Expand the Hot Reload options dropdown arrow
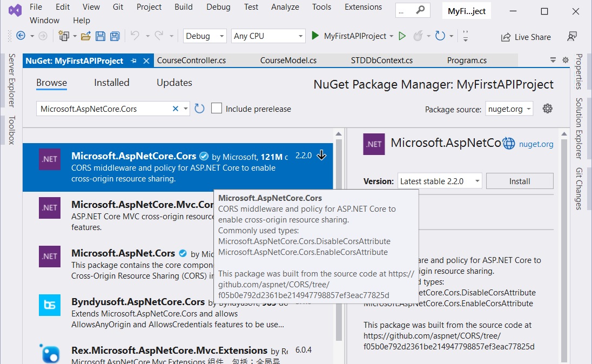This screenshot has width=592, height=364. (x=428, y=36)
